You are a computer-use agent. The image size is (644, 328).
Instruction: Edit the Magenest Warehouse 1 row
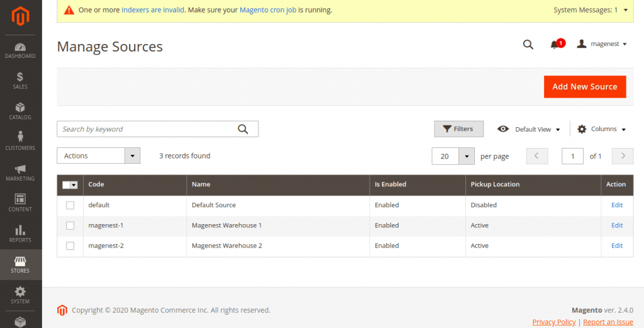point(617,225)
